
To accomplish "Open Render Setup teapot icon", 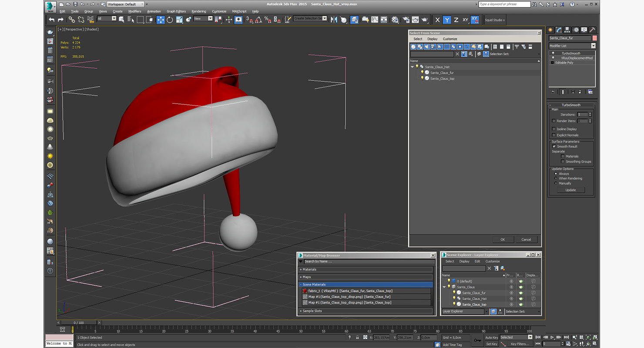I will click(x=406, y=20).
